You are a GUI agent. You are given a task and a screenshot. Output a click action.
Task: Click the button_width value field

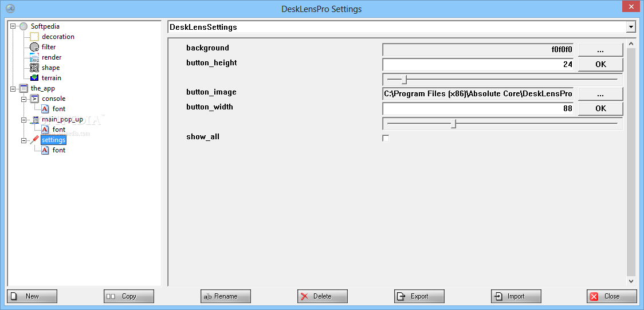pyautogui.click(x=478, y=109)
